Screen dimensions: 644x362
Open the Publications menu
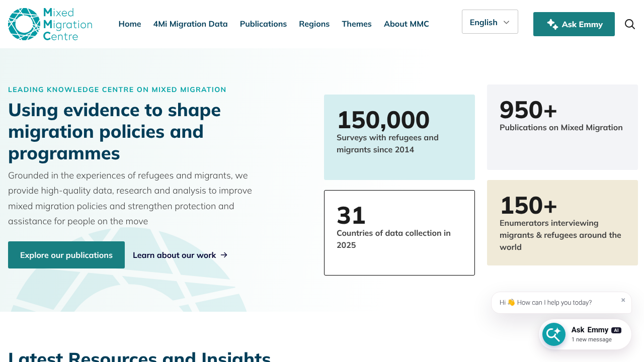click(x=263, y=24)
